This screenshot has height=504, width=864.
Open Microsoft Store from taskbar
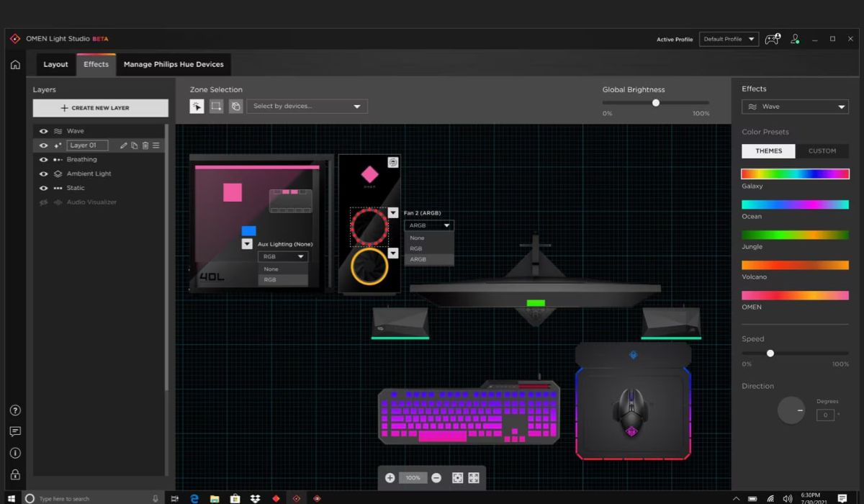tap(235, 498)
